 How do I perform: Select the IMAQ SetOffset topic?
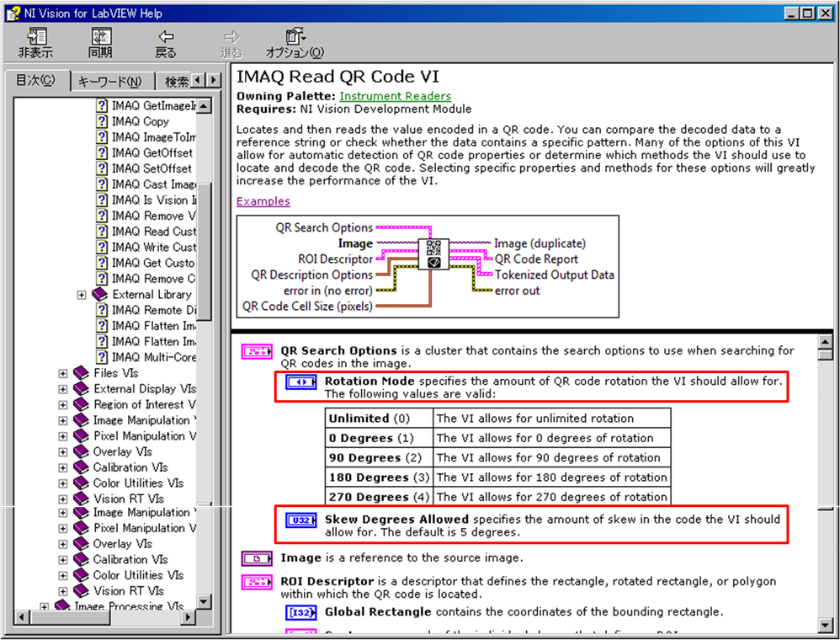pyautogui.click(x=152, y=168)
